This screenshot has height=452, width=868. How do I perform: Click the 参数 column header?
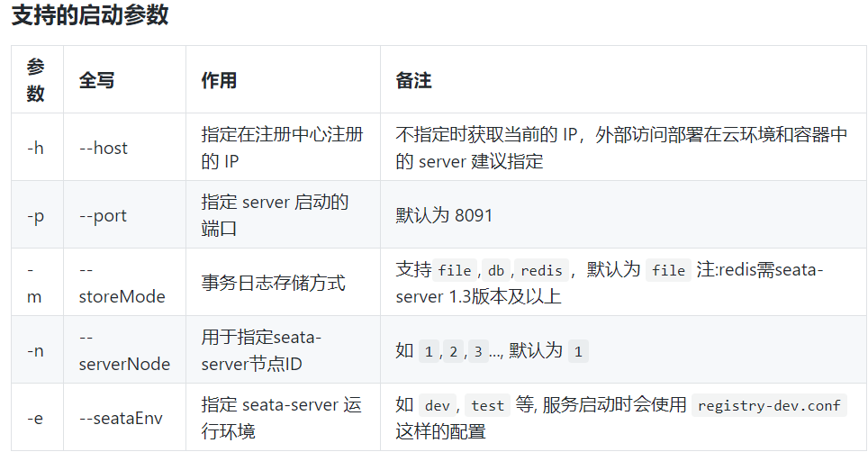point(37,79)
